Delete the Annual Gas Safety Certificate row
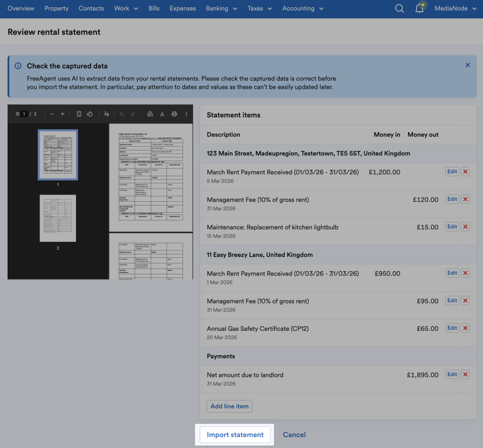The width and height of the screenshot is (483, 448). pyautogui.click(x=465, y=328)
